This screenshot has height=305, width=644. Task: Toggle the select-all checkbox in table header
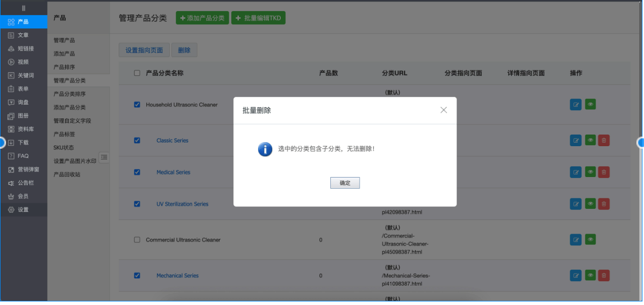coord(137,73)
